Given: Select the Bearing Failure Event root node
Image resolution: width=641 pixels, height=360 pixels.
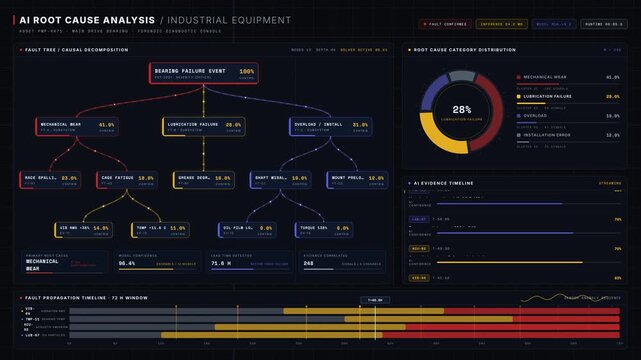Looking at the screenshot, I should [x=204, y=73].
